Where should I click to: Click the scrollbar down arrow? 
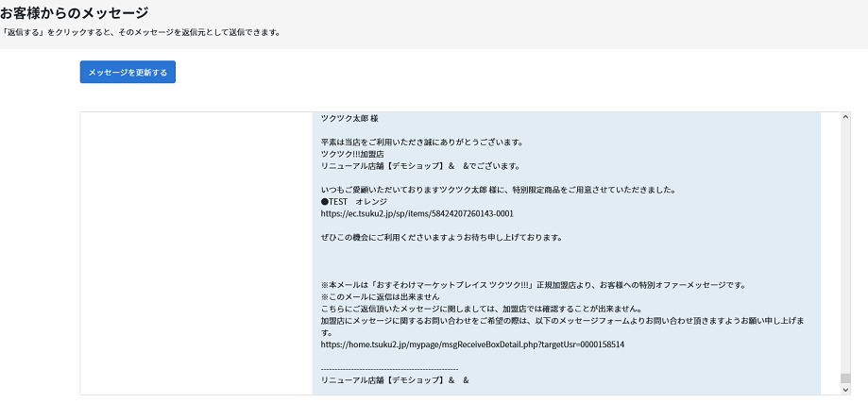pos(844,390)
